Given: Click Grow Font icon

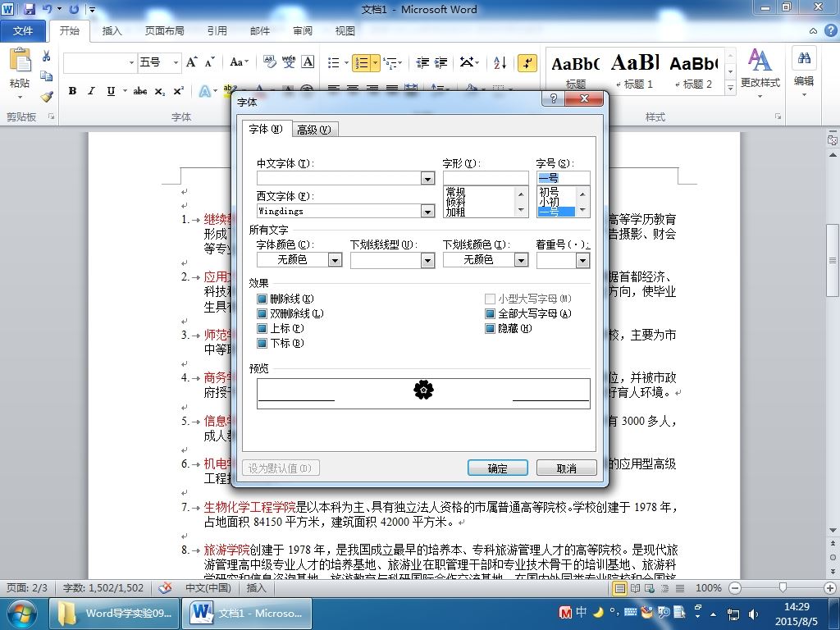Looking at the screenshot, I should [191, 62].
